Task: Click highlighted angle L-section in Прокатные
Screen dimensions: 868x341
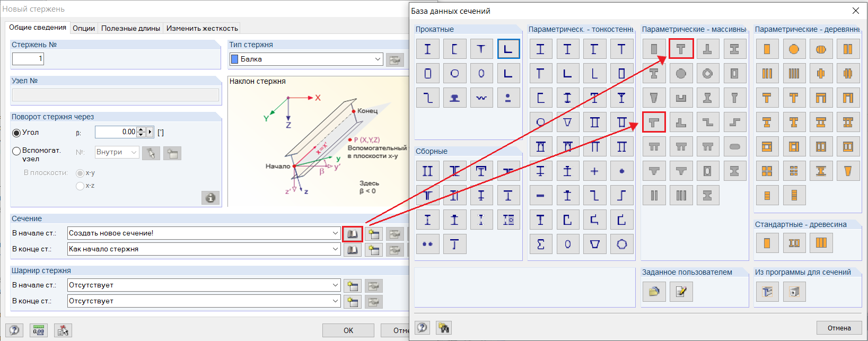Action: [508, 49]
